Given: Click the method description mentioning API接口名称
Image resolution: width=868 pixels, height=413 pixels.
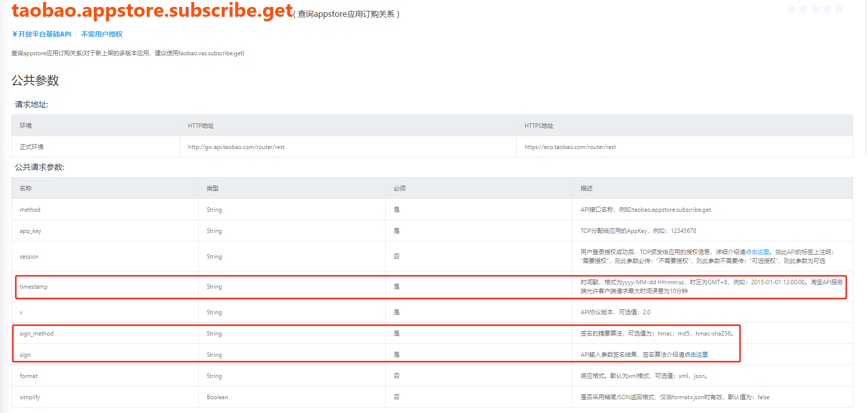Looking at the screenshot, I should [x=646, y=209].
